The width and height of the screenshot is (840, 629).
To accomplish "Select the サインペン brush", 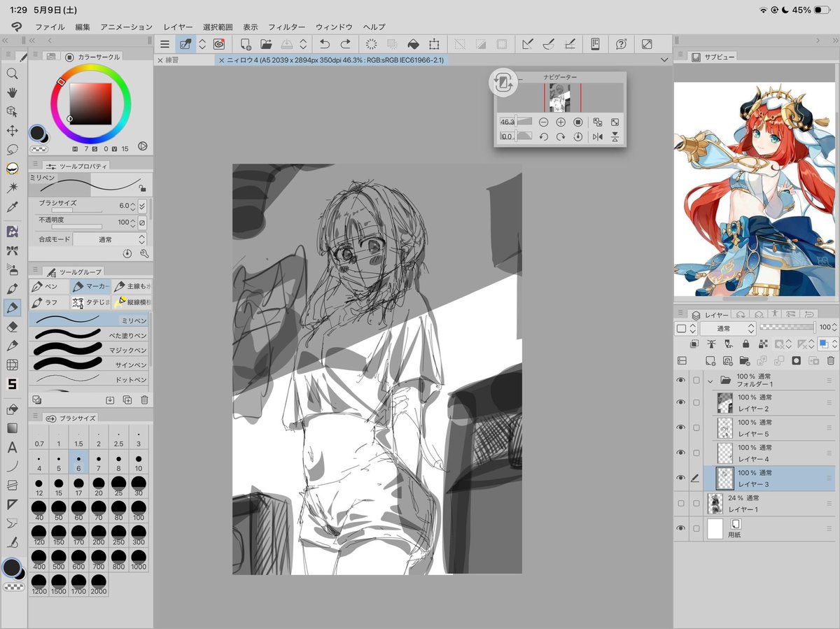I will click(x=89, y=365).
